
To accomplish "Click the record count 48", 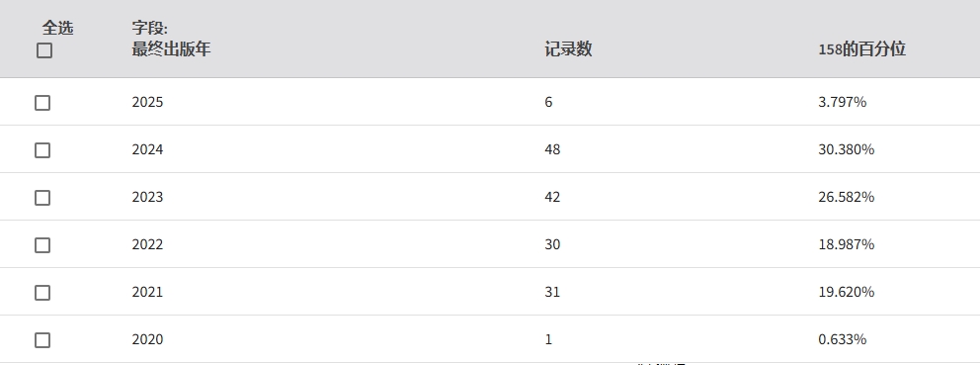I will coord(552,149).
